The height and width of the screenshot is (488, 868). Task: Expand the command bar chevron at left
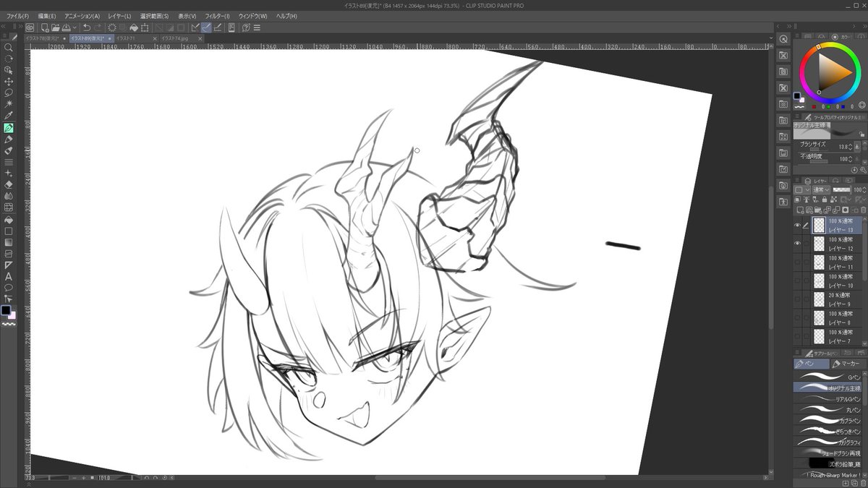click(20, 27)
